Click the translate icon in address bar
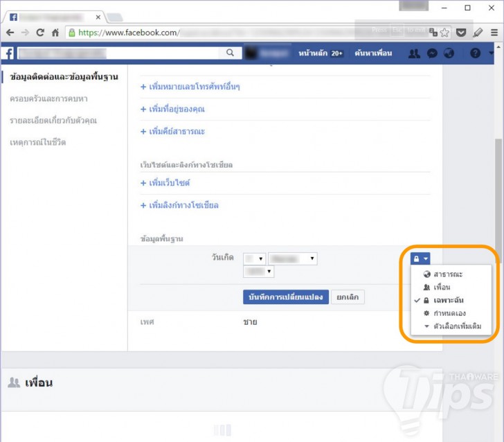Image resolution: width=504 pixels, height=442 pixels. click(x=433, y=33)
